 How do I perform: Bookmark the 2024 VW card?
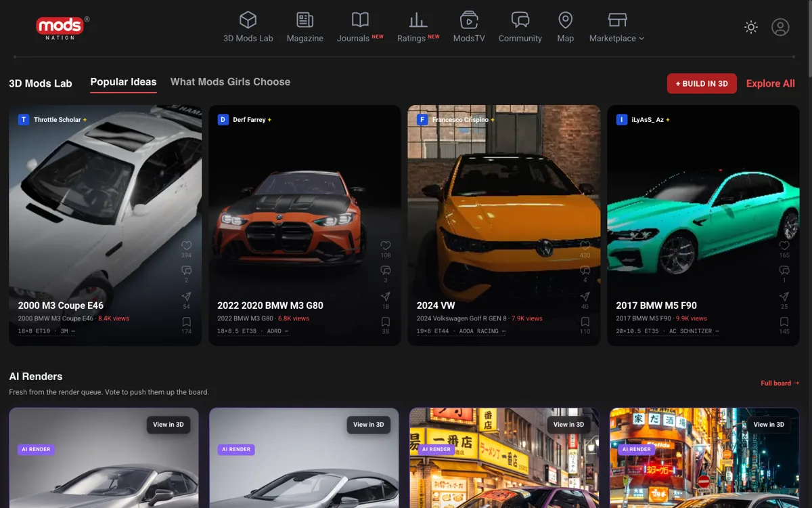585,322
